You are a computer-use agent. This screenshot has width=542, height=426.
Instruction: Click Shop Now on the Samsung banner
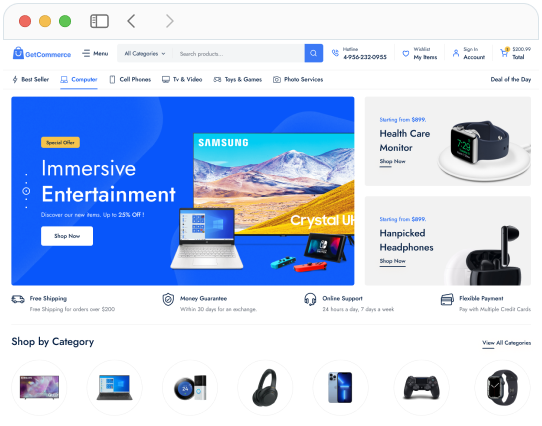pyautogui.click(x=67, y=236)
